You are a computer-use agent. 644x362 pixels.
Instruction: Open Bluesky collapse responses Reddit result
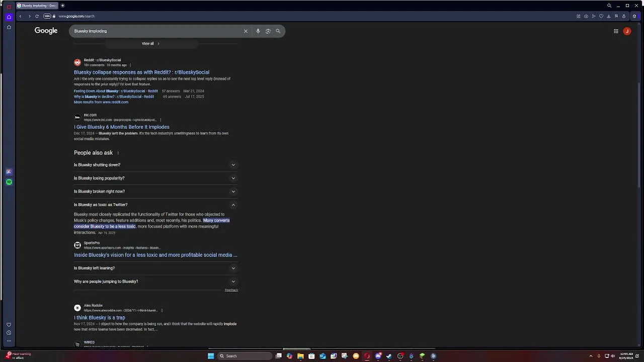[141, 72]
